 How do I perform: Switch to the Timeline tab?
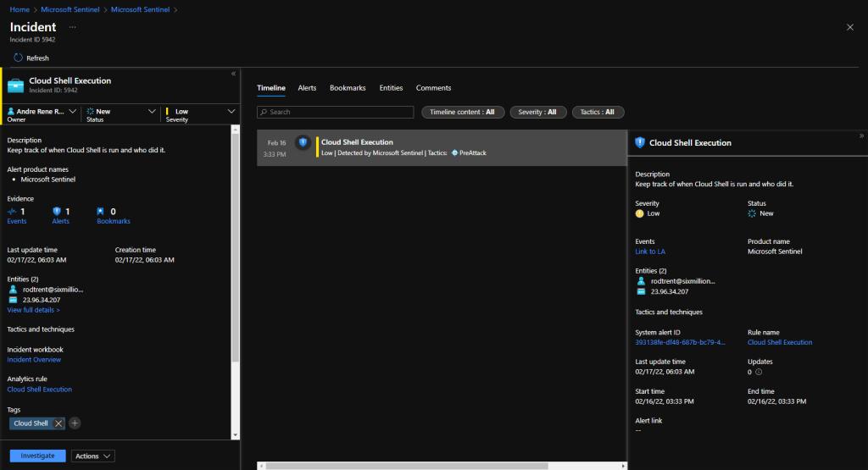coord(270,88)
